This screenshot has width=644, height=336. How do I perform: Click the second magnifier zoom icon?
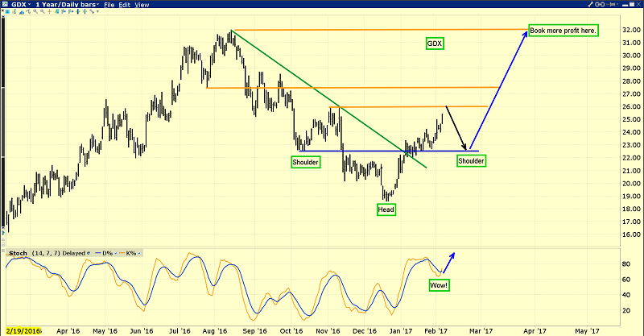43,11
